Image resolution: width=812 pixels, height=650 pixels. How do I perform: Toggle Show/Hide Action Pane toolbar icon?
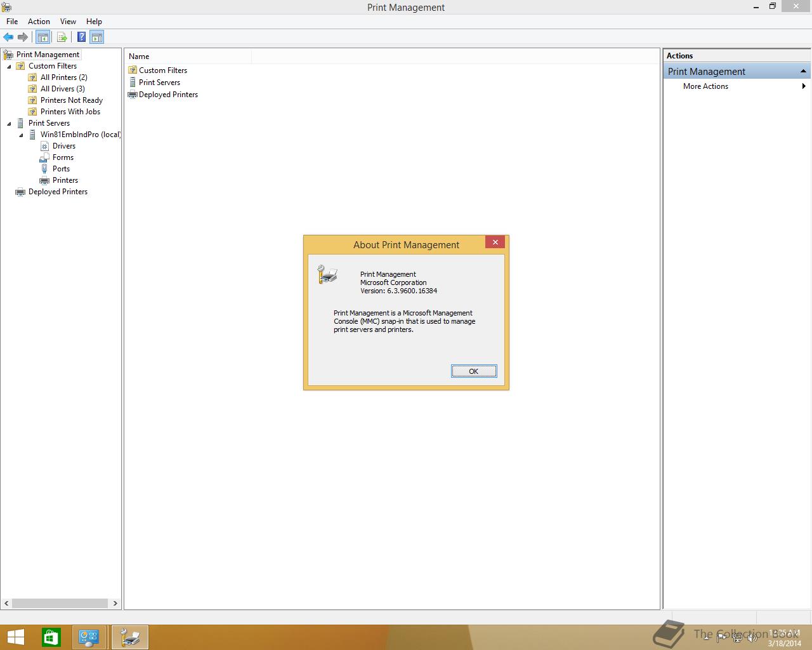pos(97,37)
